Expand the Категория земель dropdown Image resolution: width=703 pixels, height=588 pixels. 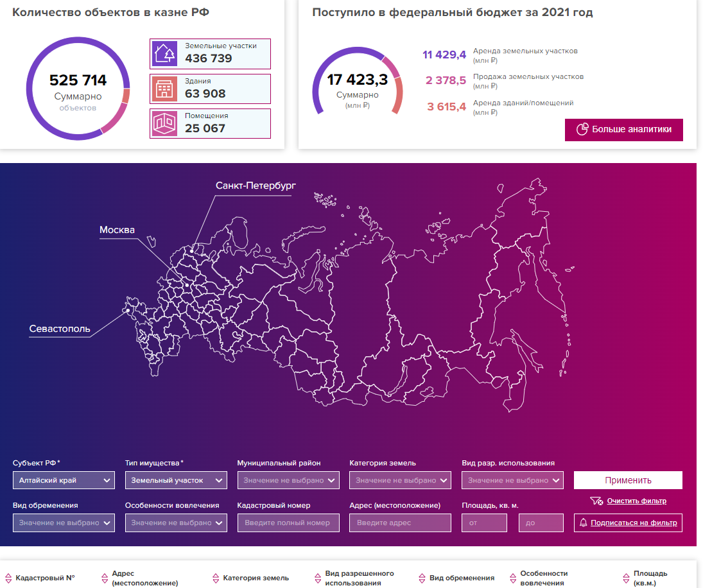pyautogui.click(x=400, y=480)
